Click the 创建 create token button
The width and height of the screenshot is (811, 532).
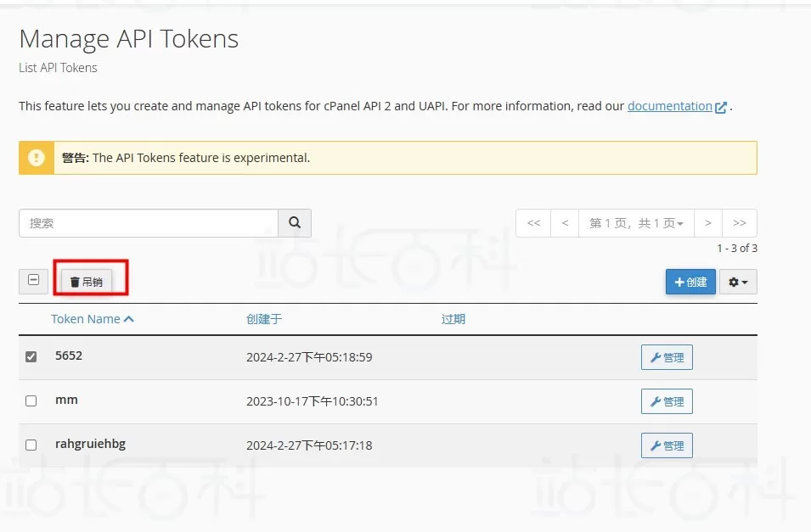coord(690,282)
